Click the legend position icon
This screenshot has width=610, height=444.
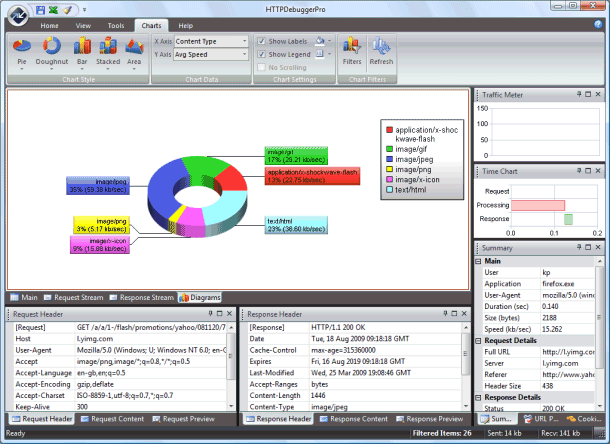pyautogui.click(x=320, y=54)
